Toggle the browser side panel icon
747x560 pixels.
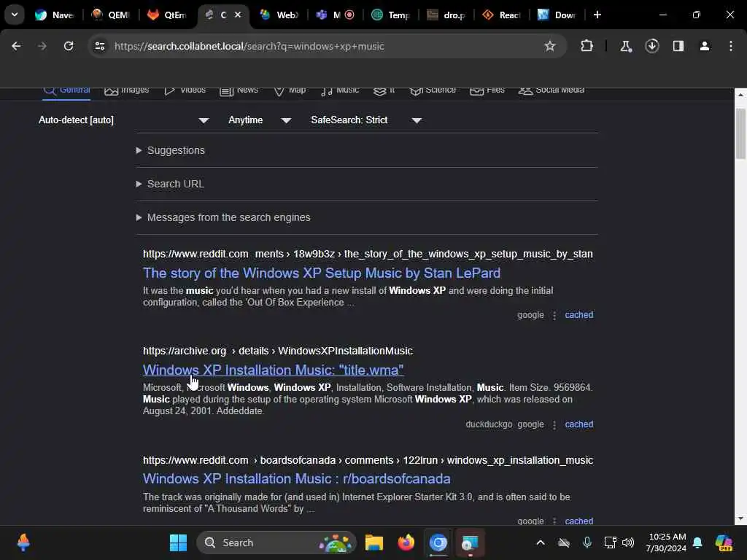678,46
